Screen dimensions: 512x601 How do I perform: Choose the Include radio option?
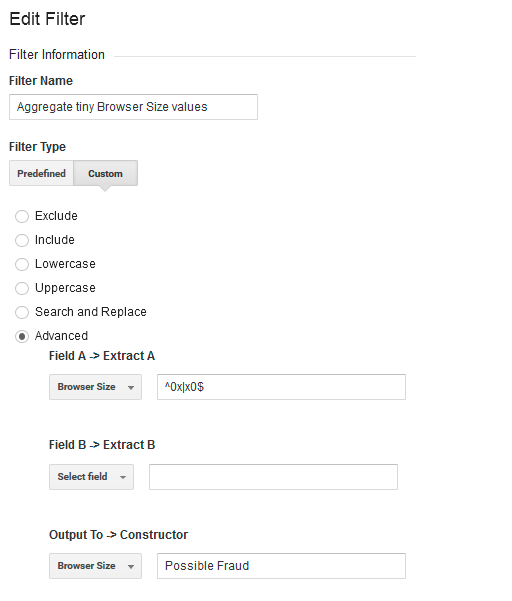pyautogui.click(x=22, y=240)
